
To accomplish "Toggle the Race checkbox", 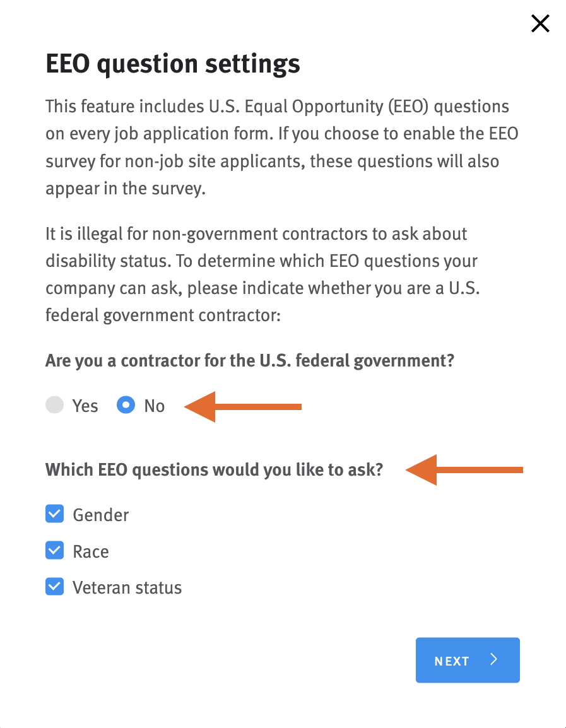I will pos(55,551).
